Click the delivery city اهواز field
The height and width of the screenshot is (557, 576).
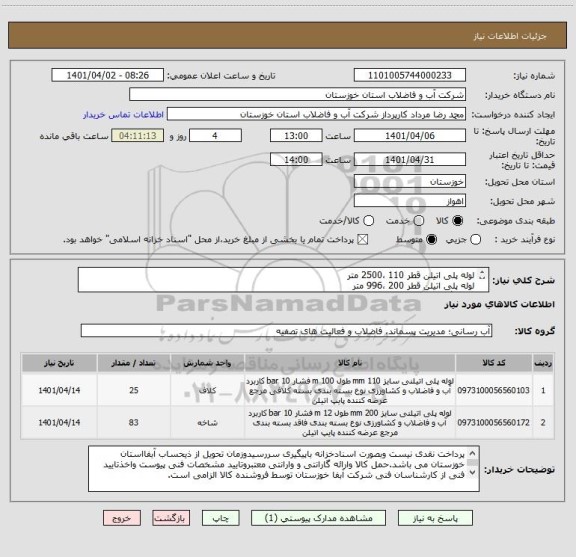point(410,201)
